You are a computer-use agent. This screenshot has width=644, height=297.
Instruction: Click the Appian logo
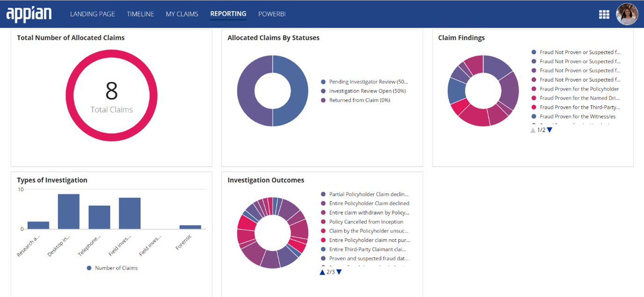pyautogui.click(x=29, y=14)
